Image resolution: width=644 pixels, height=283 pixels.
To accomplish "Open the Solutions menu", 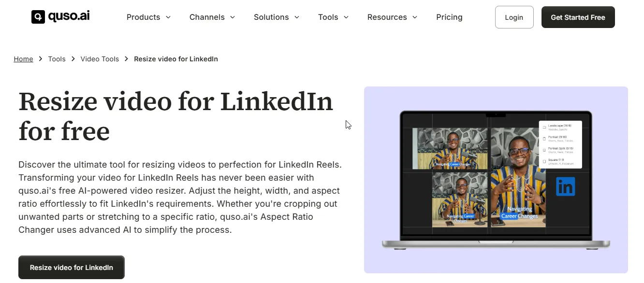I will pyautogui.click(x=271, y=17).
